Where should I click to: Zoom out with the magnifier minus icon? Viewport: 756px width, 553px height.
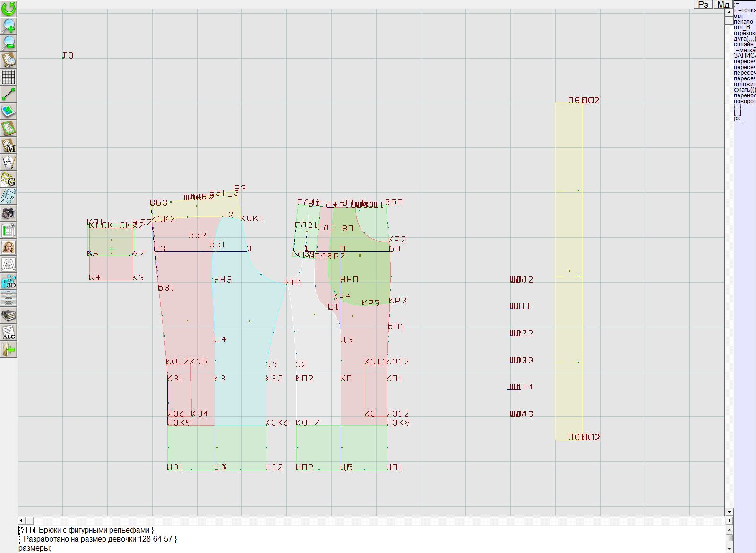click(9, 43)
